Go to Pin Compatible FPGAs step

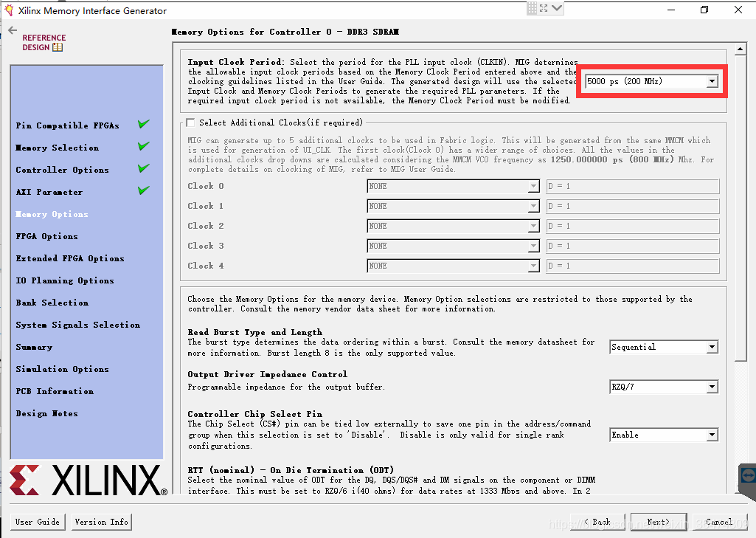(x=68, y=125)
